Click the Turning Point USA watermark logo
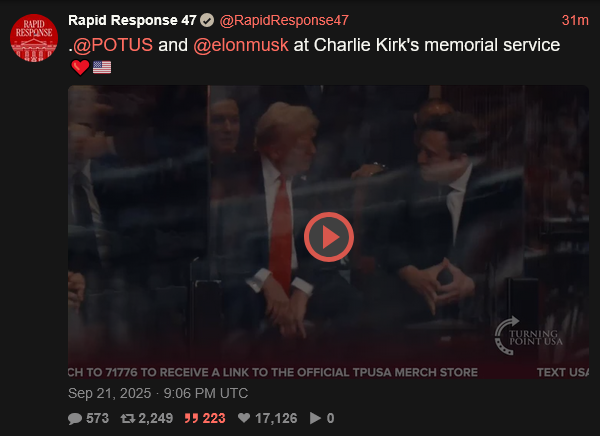The image size is (600, 436). (528, 336)
